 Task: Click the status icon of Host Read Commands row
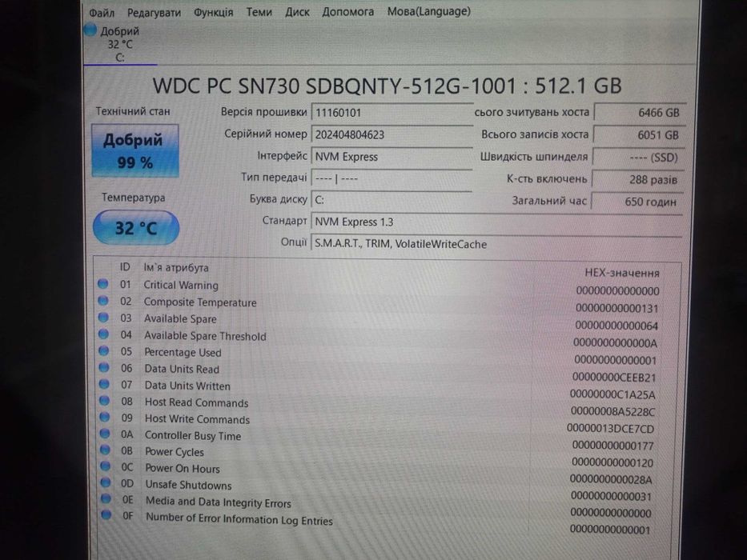104,401
